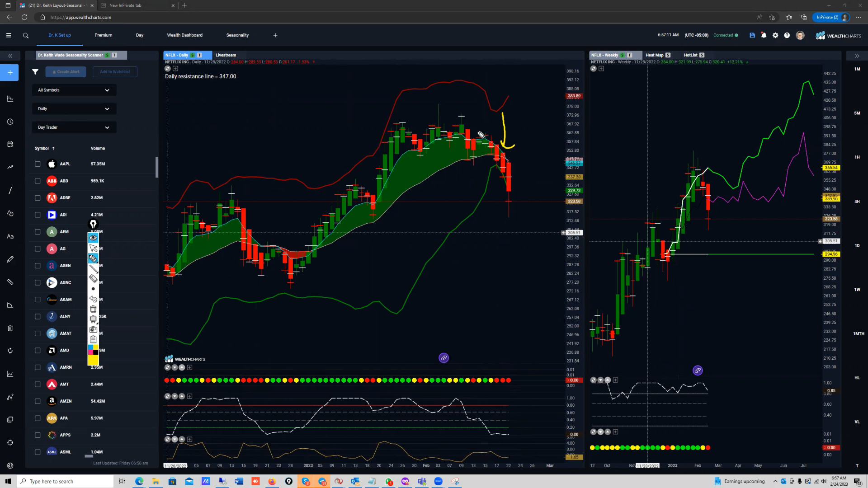Image resolution: width=868 pixels, height=488 pixels.
Task: Select the indicators chart icon in left sidebar
Action: tap(10, 99)
